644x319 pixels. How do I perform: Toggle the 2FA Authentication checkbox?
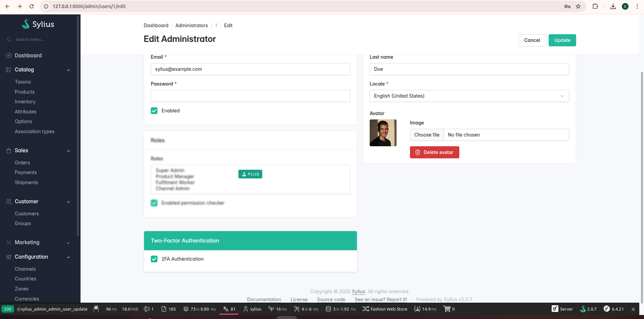154,259
